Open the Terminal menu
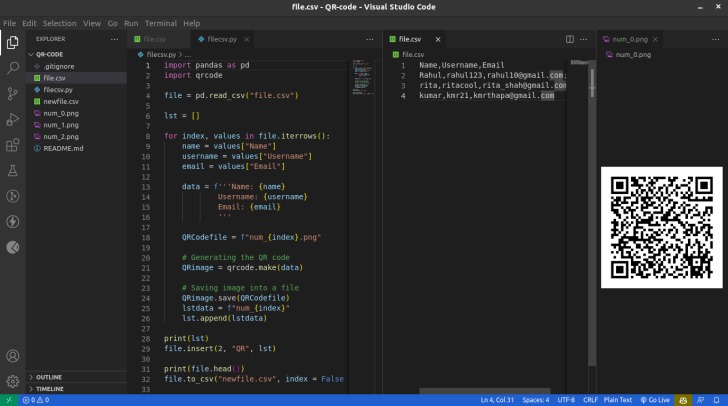This screenshot has width=728, height=406. [161, 23]
